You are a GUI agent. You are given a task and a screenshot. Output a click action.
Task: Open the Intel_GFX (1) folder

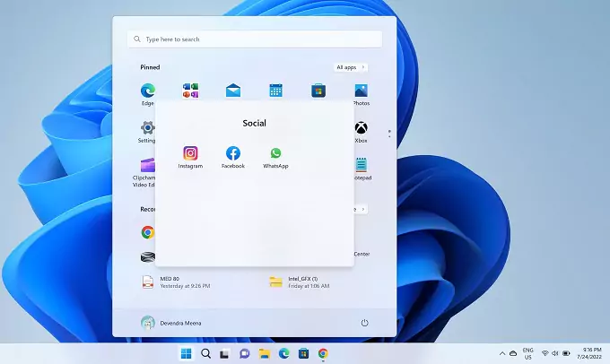point(300,282)
